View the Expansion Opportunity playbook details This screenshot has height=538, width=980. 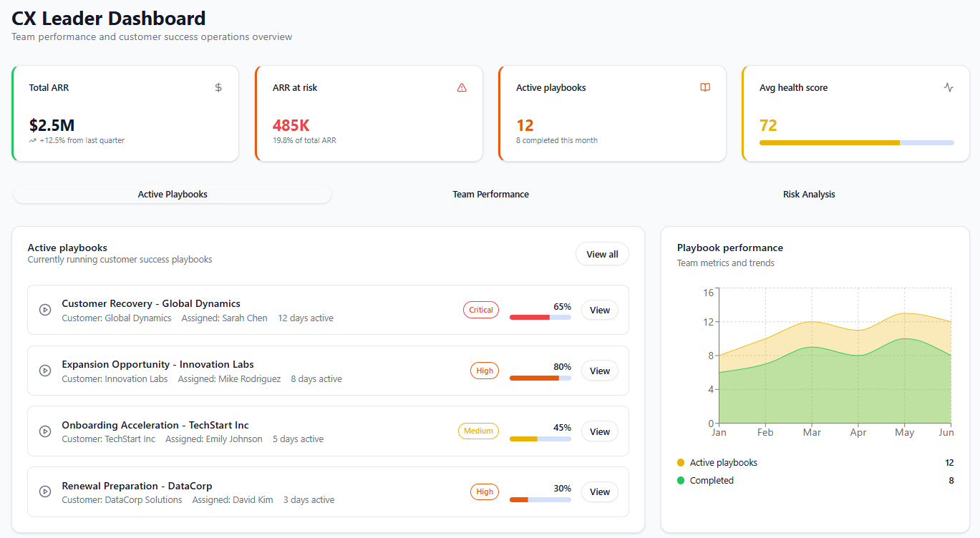pos(599,370)
